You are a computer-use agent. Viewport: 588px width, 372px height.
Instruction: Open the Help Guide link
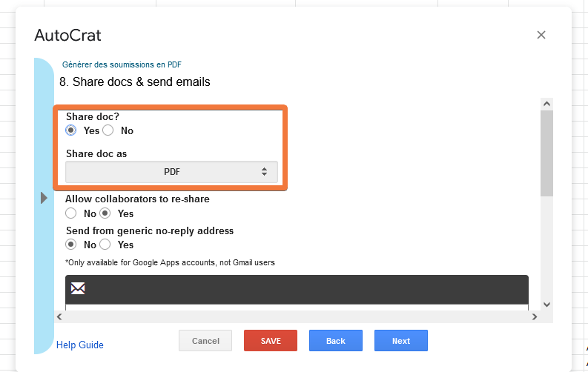click(x=80, y=345)
